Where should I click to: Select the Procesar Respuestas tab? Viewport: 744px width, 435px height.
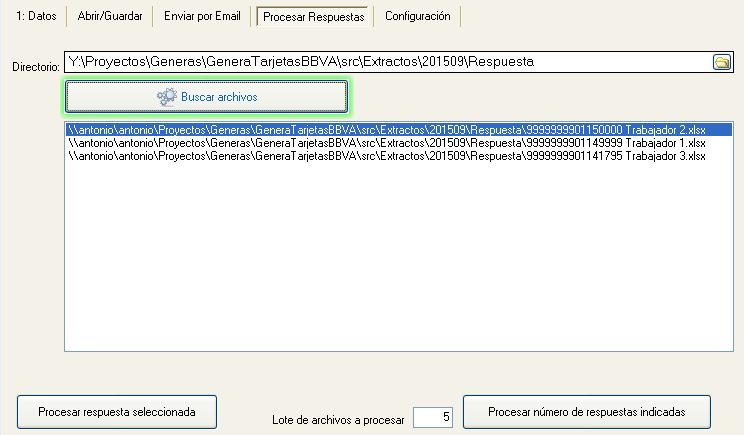(x=313, y=17)
